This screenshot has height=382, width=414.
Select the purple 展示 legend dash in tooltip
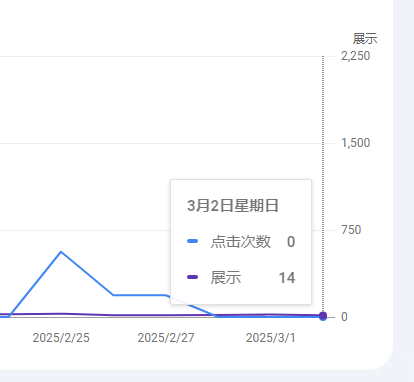pyautogui.click(x=193, y=277)
